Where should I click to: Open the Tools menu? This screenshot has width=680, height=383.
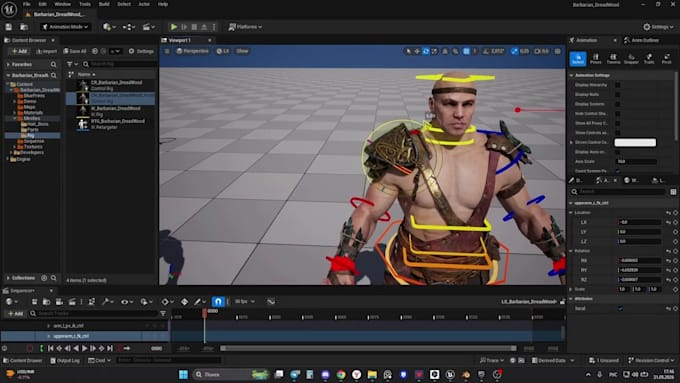pyautogui.click(x=85, y=4)
